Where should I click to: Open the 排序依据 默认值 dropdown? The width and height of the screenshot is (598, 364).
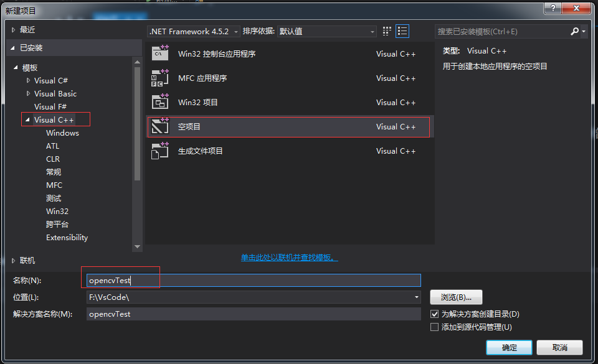click(373, 30)
